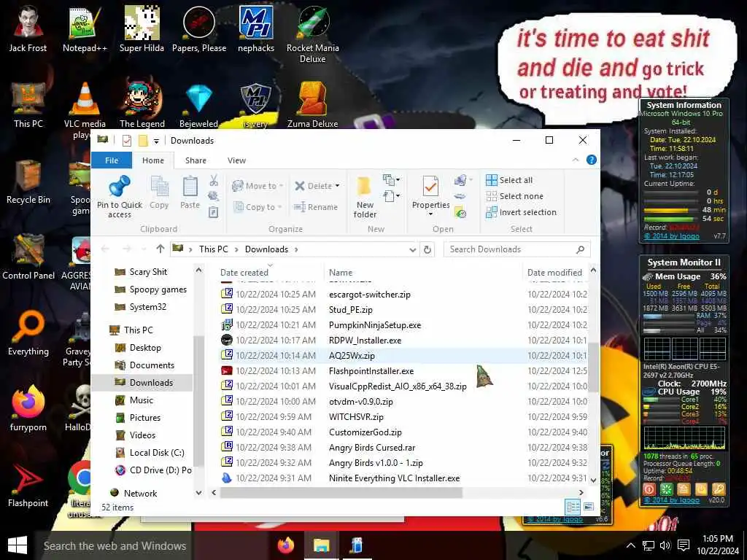This screenshot has height=560, width=747.
Task: Select the file otvdm-v0.9.0.zip
Action: tap(361, 402)
